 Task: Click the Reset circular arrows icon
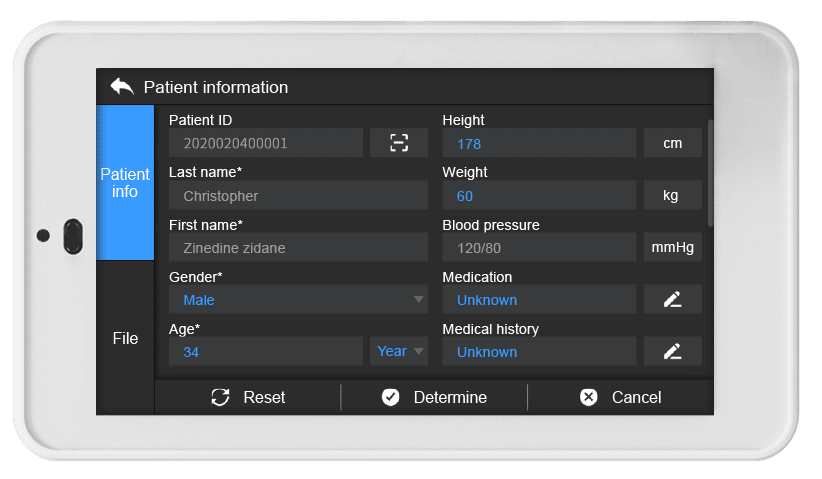click(220, 397)
